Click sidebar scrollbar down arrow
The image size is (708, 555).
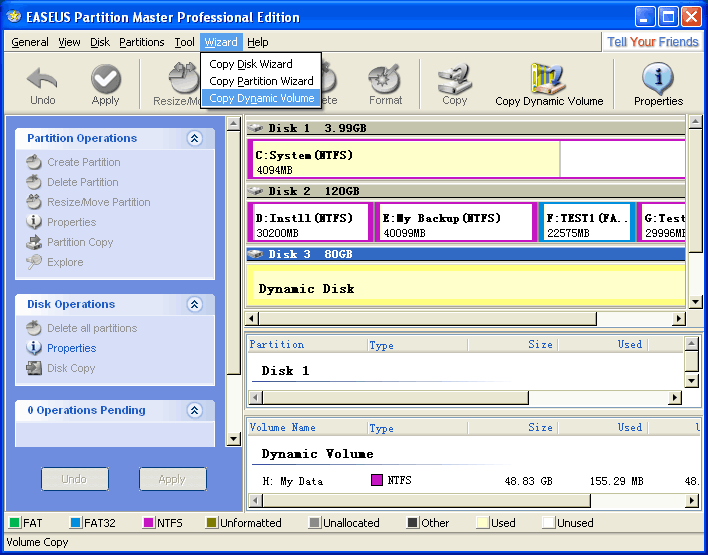(233, 438)
